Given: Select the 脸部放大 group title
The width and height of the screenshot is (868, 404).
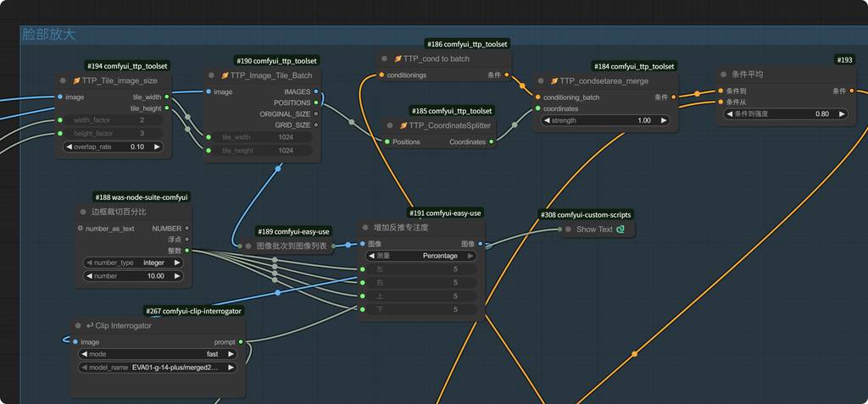Looking at the screenshot, I should click(x=48, y=35).
